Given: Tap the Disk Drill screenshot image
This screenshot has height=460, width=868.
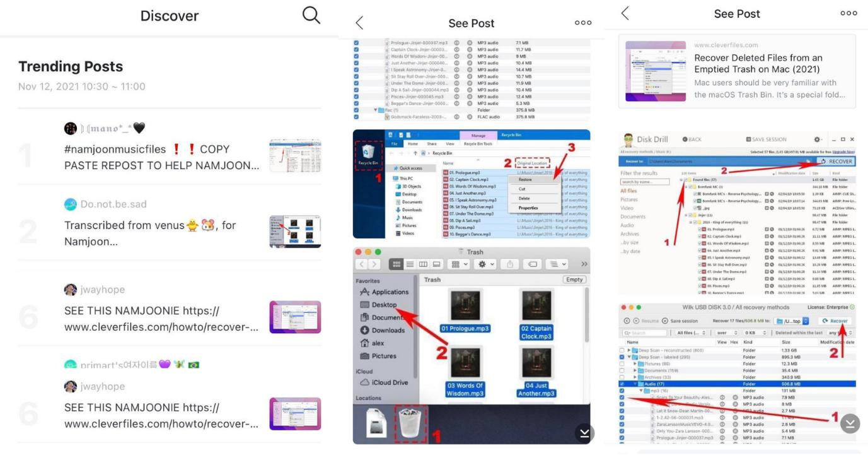Looking at the screenshot, I should coord(737,213).
